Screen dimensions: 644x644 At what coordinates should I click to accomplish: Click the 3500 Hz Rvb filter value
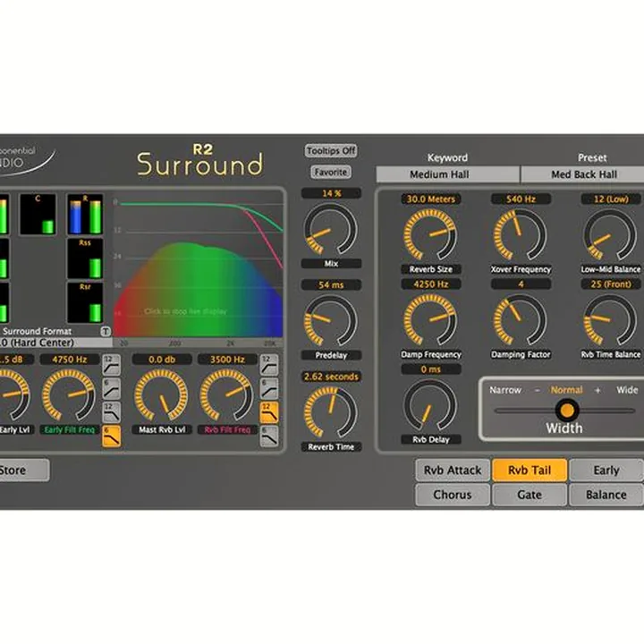227,360
